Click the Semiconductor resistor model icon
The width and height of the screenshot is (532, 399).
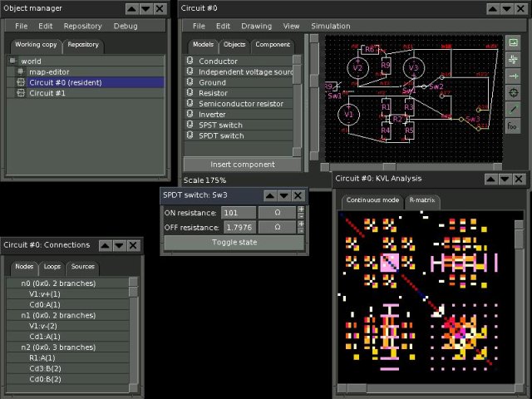point(190,103)
